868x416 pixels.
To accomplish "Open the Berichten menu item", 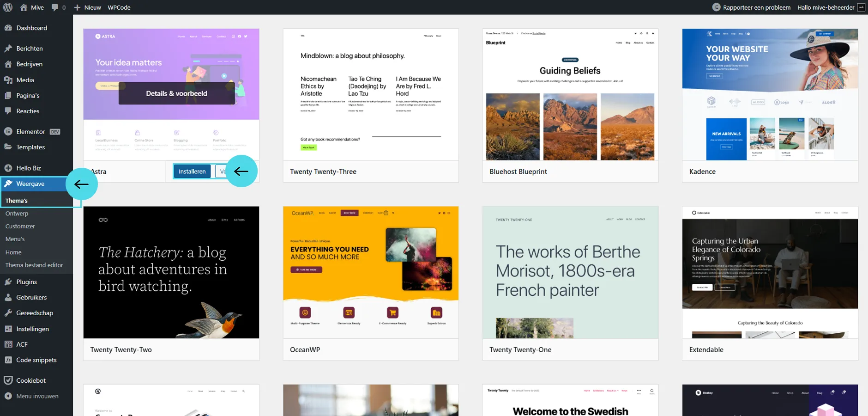I will [x=30, y=49].
